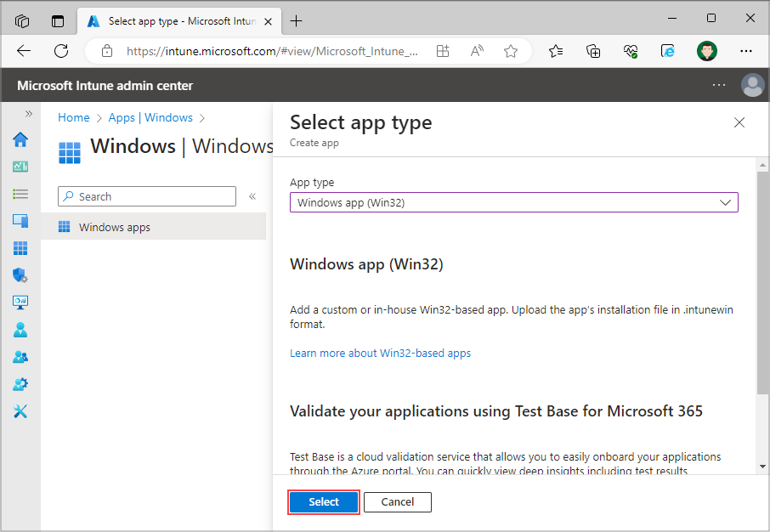Open a new browser tab
The image size is (770, 532).
point(296,21)
